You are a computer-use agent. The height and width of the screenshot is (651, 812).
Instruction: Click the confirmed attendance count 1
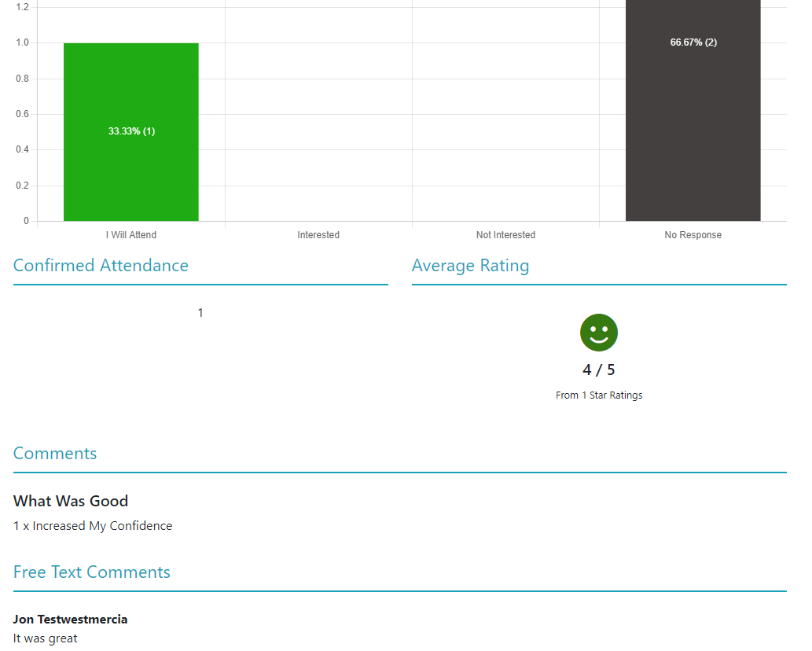200,313
